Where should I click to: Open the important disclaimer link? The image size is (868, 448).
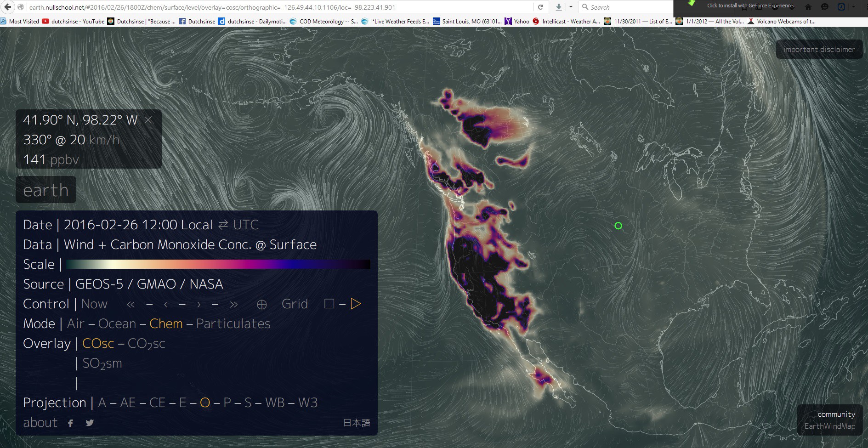[x=819, y=50]
